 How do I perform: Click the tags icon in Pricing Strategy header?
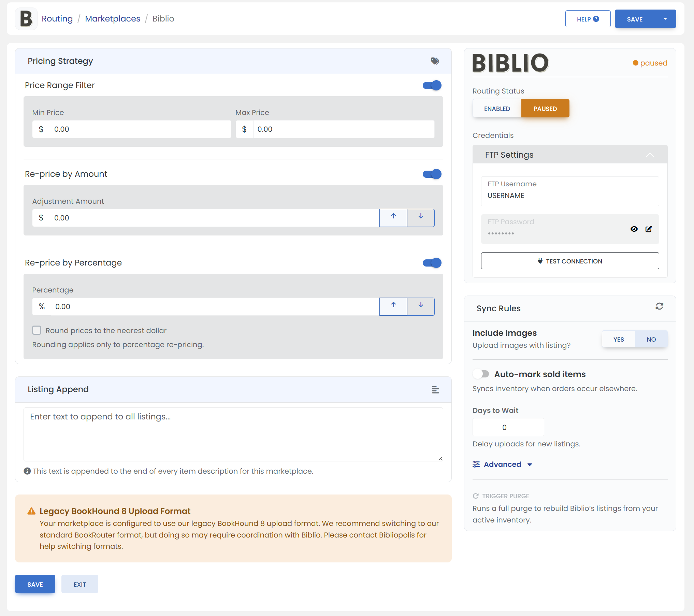[435, 61]
